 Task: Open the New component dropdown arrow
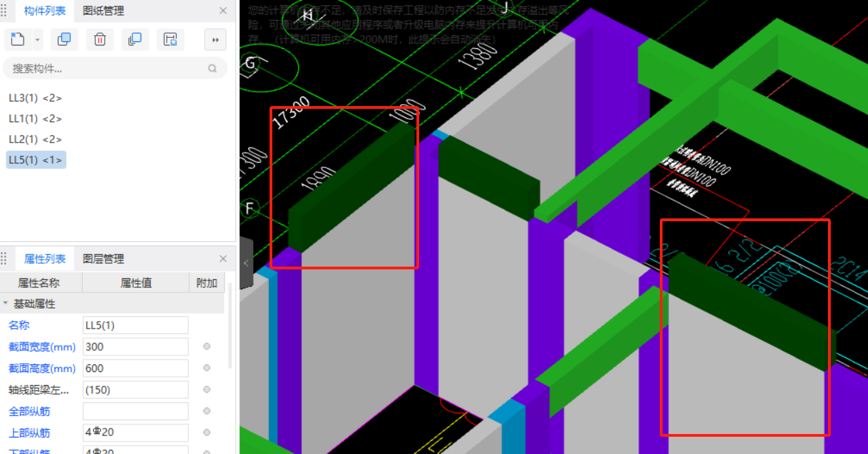click(37, 40)
